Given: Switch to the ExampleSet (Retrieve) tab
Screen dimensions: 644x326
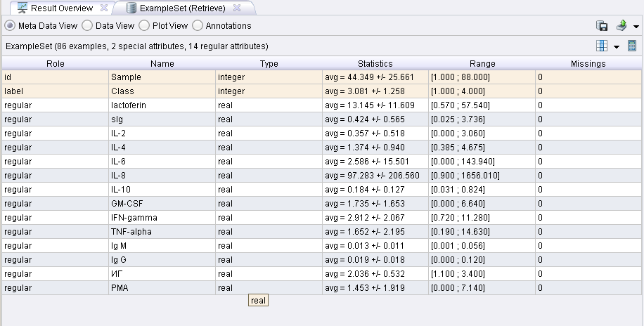Looking at the screenshot, I should tap(182, 8).
